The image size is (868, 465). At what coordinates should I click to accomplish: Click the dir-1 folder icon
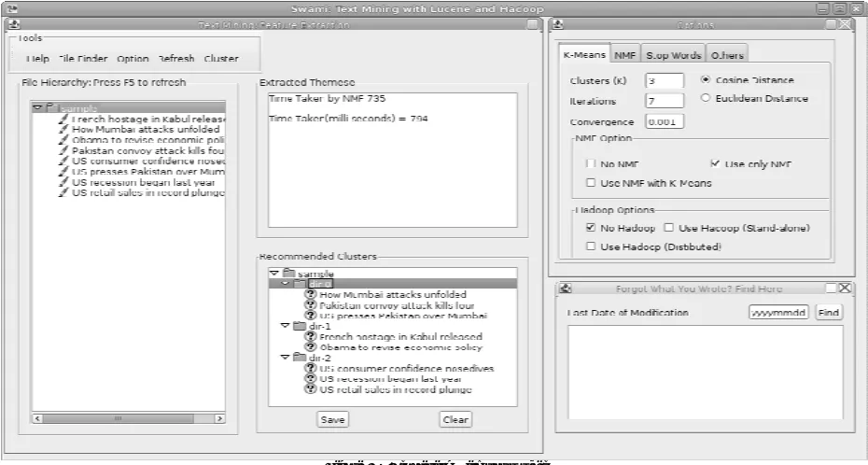[x=300, y=326]
